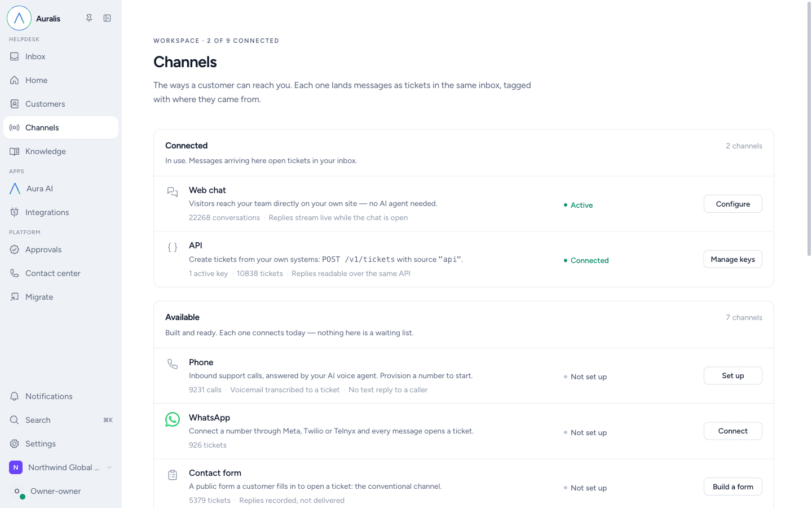
Task: Click the Phone channel handset icon
Action: pos(173,364)
